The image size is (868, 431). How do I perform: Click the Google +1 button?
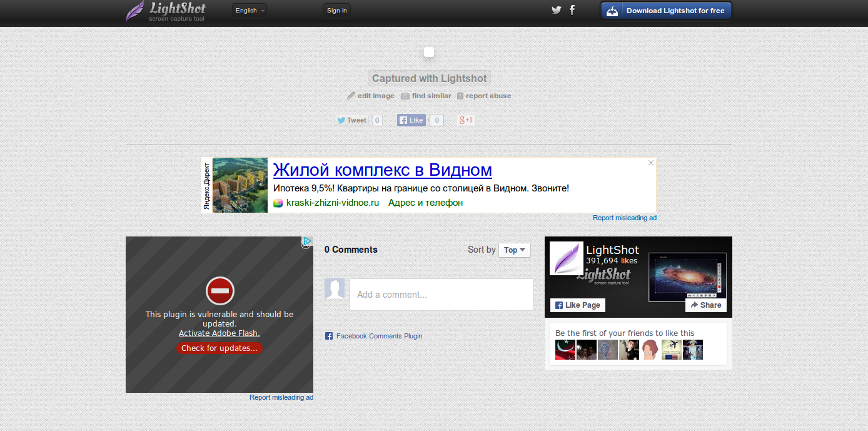click(466, 120)
